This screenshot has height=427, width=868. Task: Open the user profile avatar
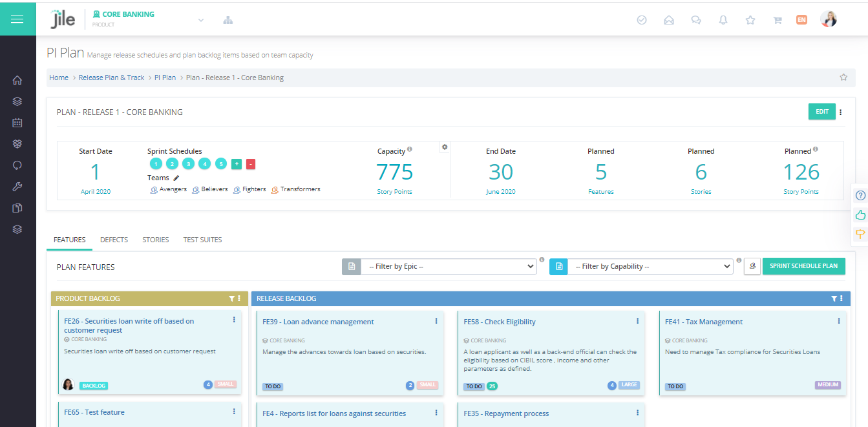tap(829, 19)
